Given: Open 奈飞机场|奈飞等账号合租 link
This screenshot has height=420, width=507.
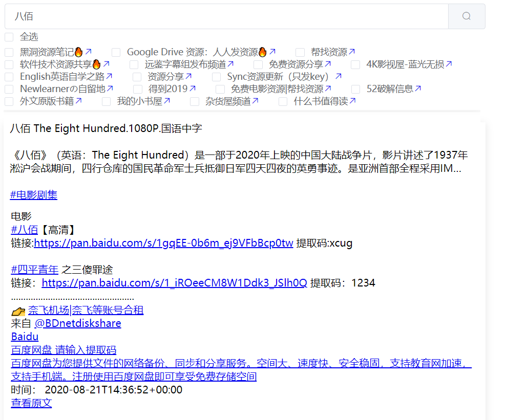Looking at the screenshot, I should click(86, 310).
